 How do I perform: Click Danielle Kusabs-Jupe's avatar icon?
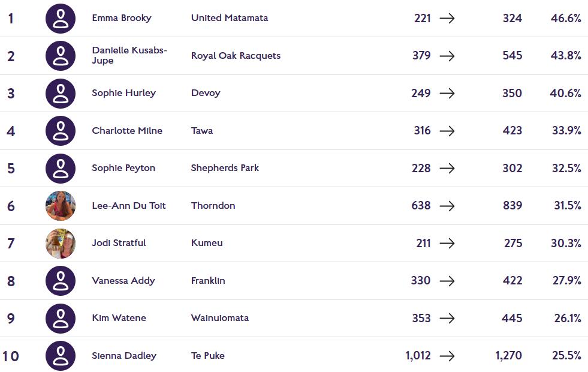click(61, 56)
